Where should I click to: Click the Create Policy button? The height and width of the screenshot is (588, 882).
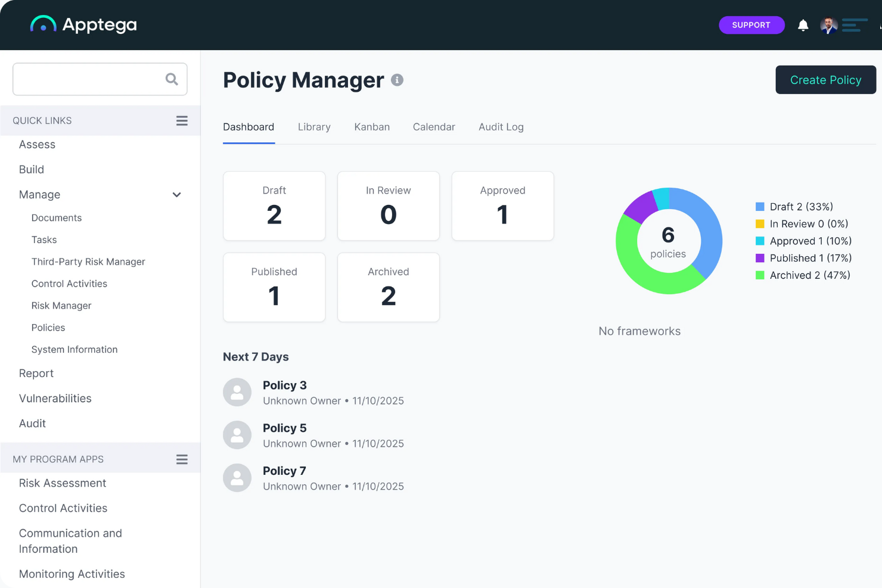coord(825,79)
